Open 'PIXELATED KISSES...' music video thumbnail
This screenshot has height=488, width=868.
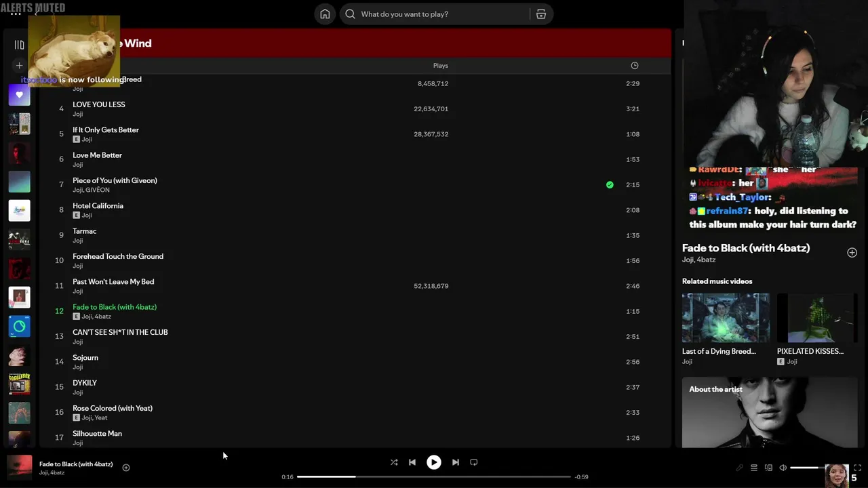pos(817,317)
